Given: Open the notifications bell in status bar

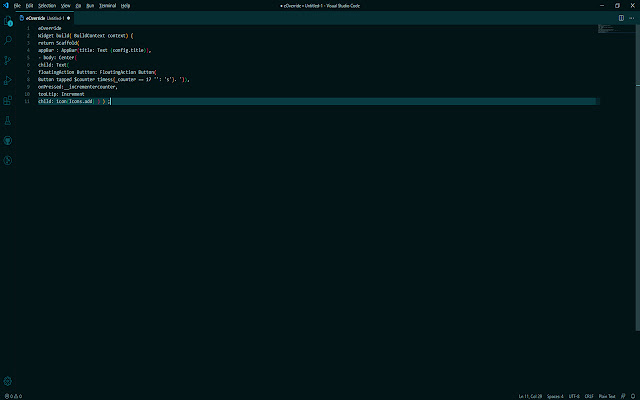Looking at the screenshot, I should (x=632, y=396).
